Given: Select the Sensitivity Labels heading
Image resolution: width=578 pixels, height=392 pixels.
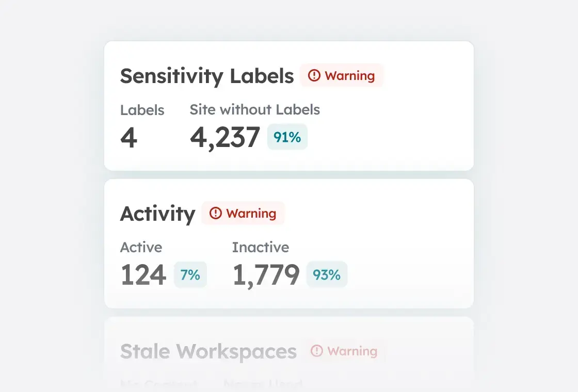Looking at the screenshot, I should pyautogui.click(x=206, y=76).
